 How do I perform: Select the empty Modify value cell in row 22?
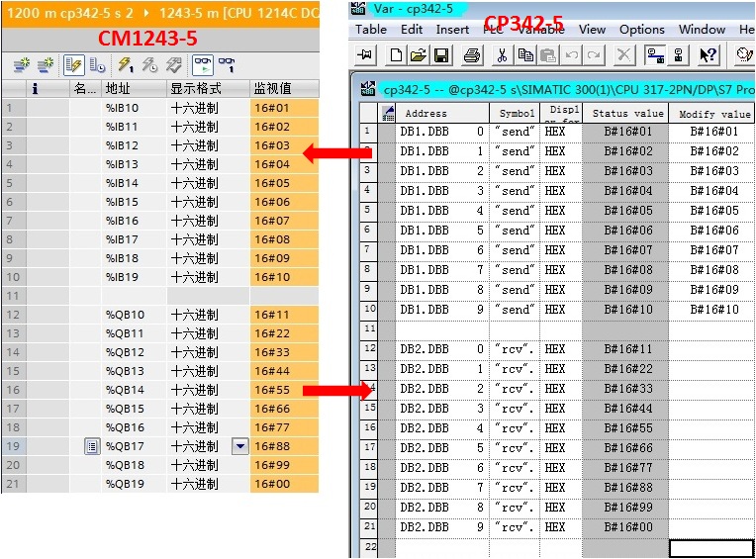(711, 548)
